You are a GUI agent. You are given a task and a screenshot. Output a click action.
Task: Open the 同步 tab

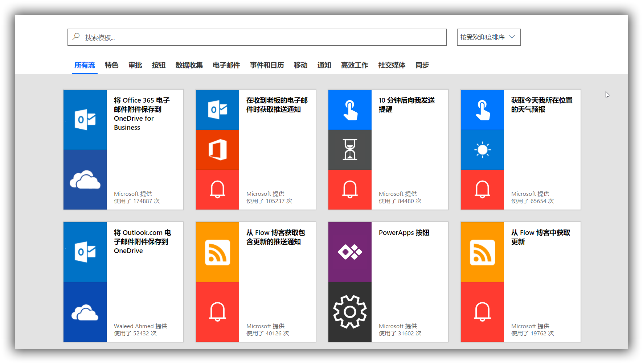422,65
